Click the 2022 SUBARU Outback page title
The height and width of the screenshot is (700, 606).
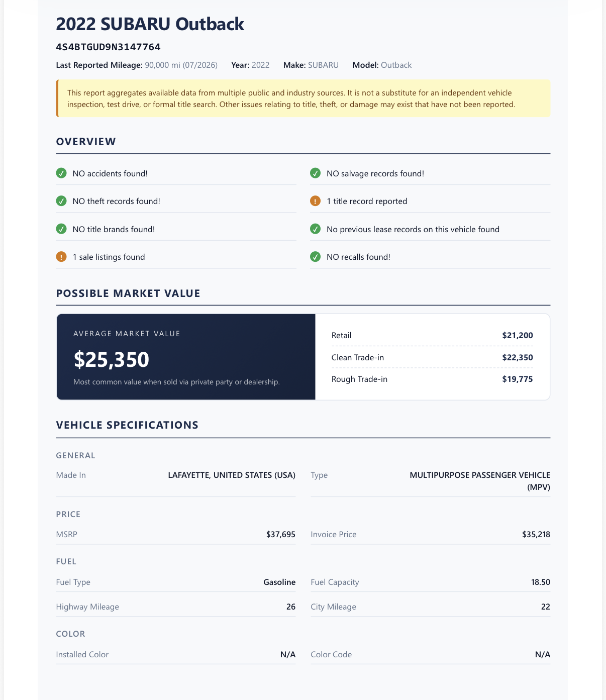point(150,24)
